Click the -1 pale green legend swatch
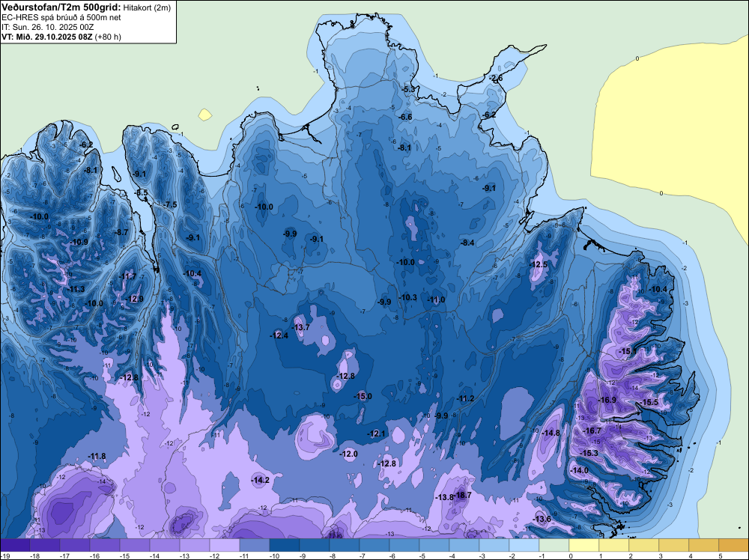The width and height of the screenshot is (749, 560). 554,545
